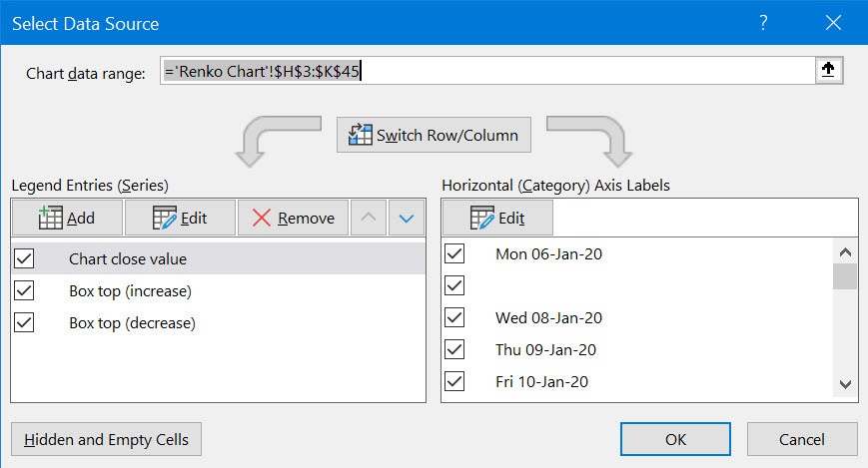Cancel the Select Data Source dialog
This screenshot has width=868, height=468.
(802, 439)
